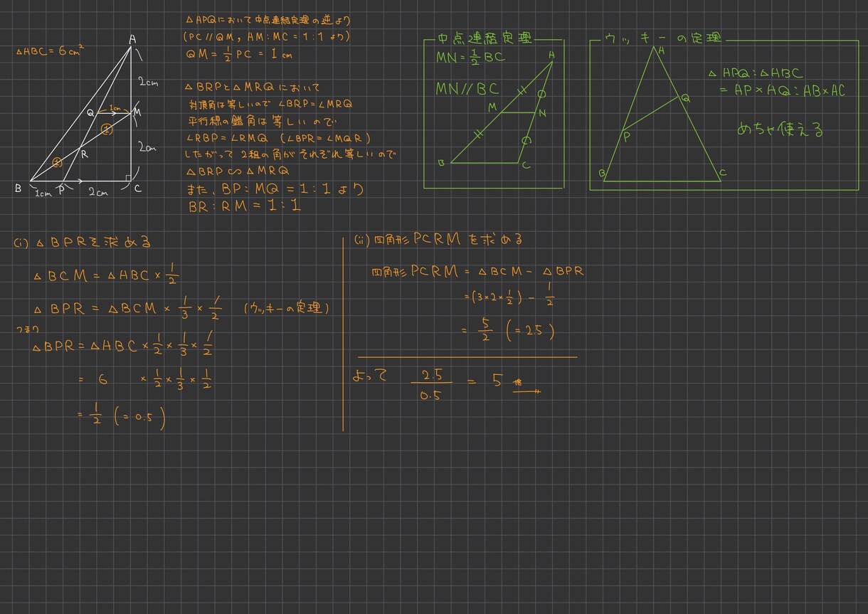
Task: Click point R inside the white triangle
Action: (84, 154)
